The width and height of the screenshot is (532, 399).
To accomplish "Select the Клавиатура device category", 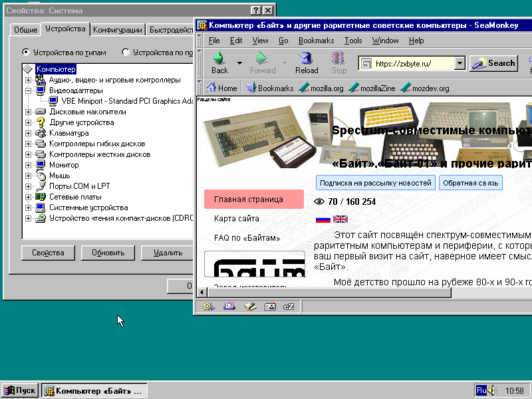I will coord(69,133).
